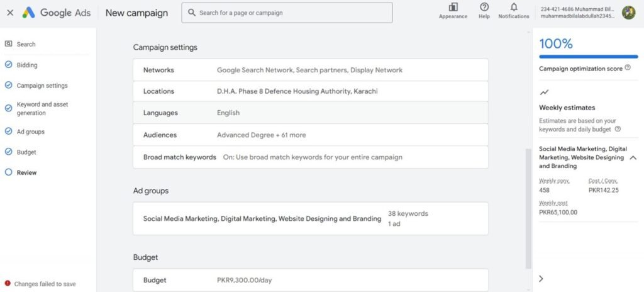Click the 1 ad text
Viewport: 644px width, 292px height.
coord(394,224)
